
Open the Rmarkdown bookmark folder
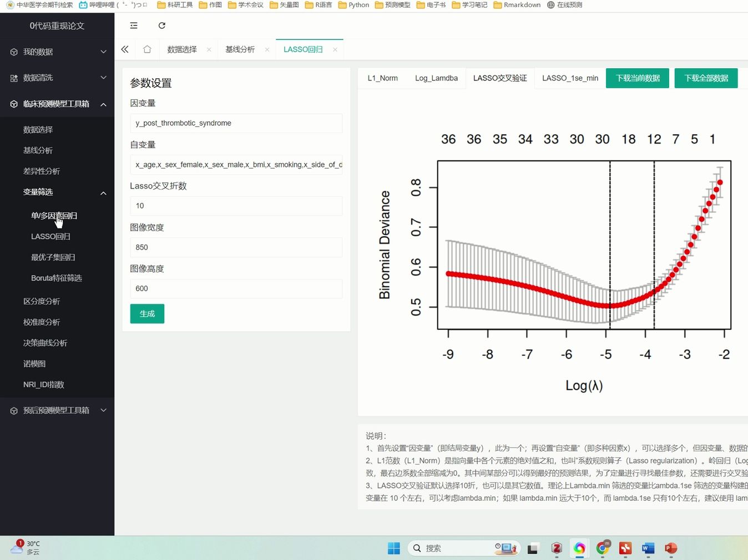(517, 5)
